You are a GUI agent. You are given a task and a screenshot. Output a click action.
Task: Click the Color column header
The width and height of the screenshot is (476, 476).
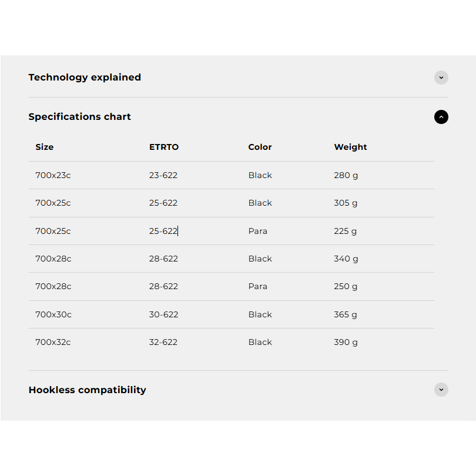coord(260,147)
